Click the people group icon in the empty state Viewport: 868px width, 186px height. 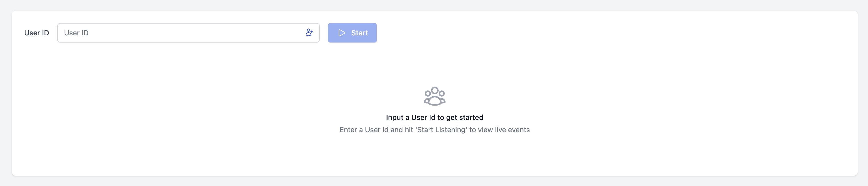click(x=434, y=97)
